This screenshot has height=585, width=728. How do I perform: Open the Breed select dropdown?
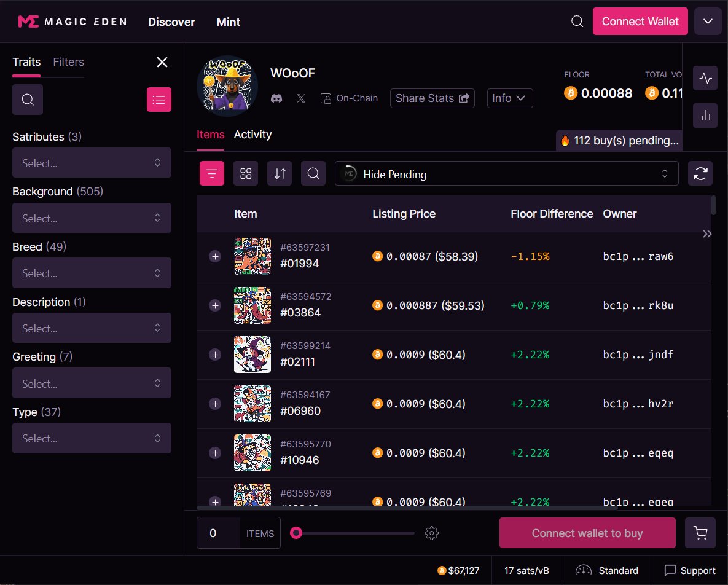[x=92, y=273]
